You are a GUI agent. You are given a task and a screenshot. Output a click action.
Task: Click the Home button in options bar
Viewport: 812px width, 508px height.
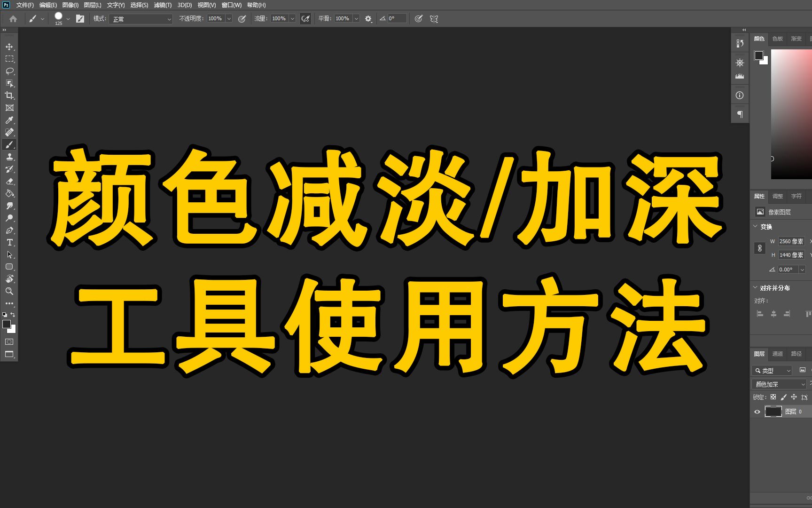coord(13,19)
